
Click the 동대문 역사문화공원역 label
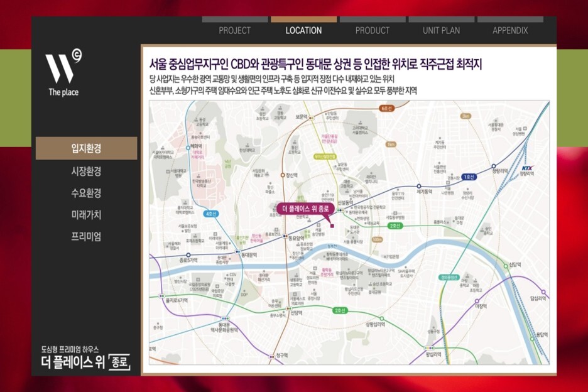click(x=224, y=327)
